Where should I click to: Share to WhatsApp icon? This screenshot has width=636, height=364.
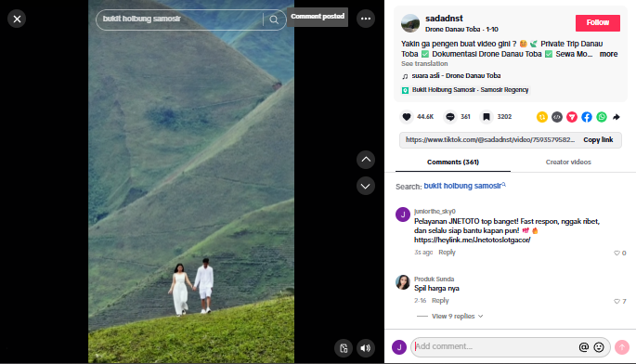click(x=602, y=117)
